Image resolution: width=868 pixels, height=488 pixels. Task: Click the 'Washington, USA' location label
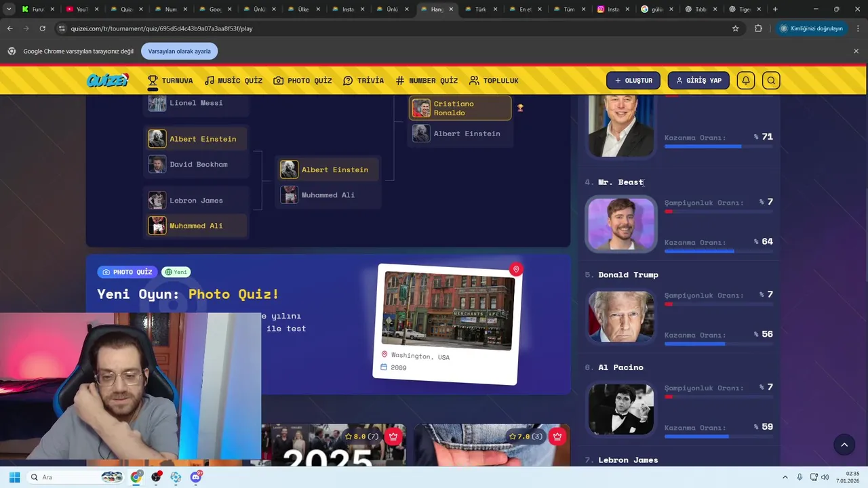[420, 356]
